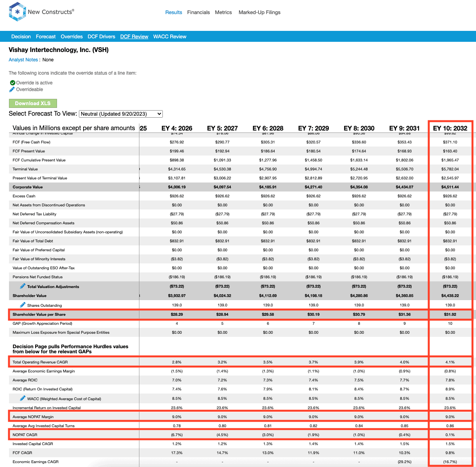Image resolution: width=476 pixels, height=467 pixels.
Task: Click the (16.7%) Economic Earnings CAGR value
Action: tap(450, 462)
